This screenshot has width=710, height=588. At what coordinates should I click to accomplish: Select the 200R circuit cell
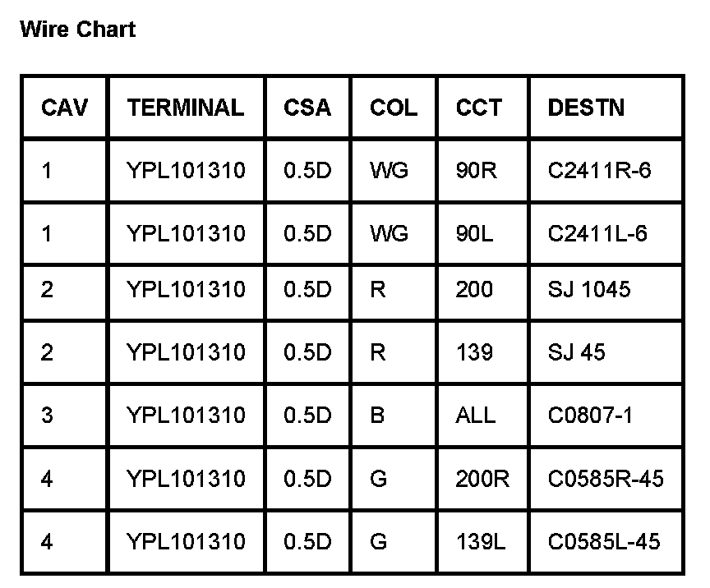click(482, 478)
